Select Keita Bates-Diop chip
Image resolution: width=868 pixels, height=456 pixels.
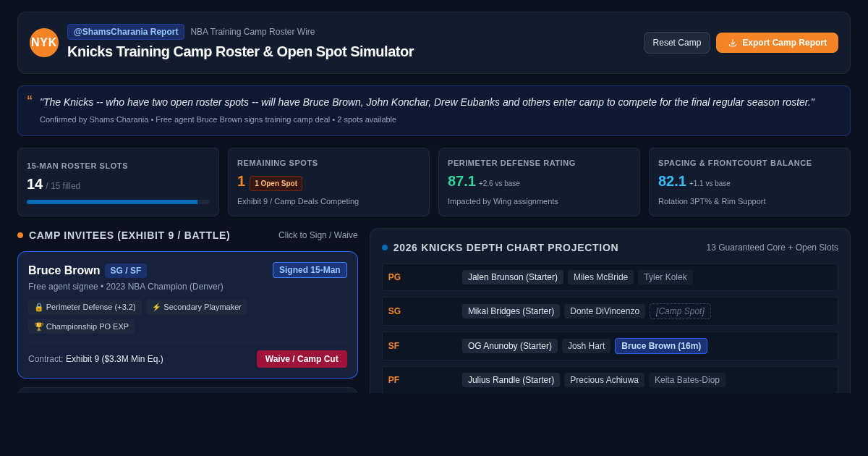687,380
